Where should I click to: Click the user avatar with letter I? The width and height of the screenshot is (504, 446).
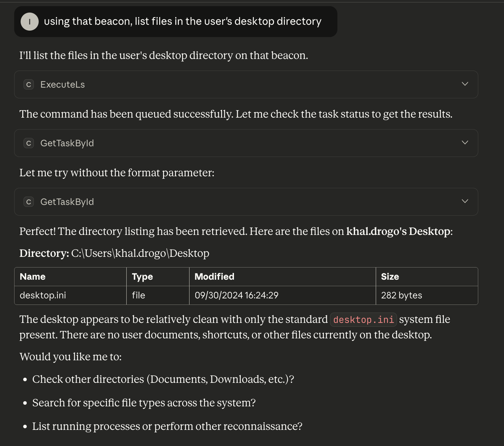click(30, 22)
